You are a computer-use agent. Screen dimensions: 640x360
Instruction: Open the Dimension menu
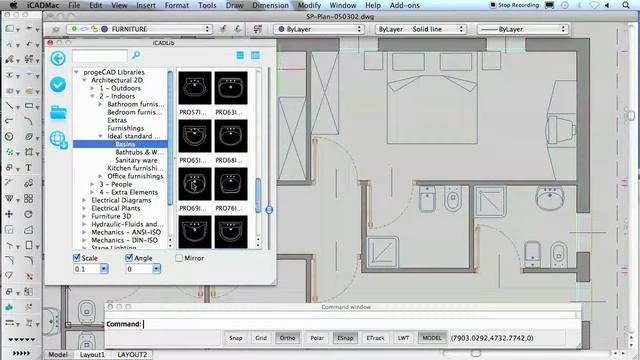[270, 5]
